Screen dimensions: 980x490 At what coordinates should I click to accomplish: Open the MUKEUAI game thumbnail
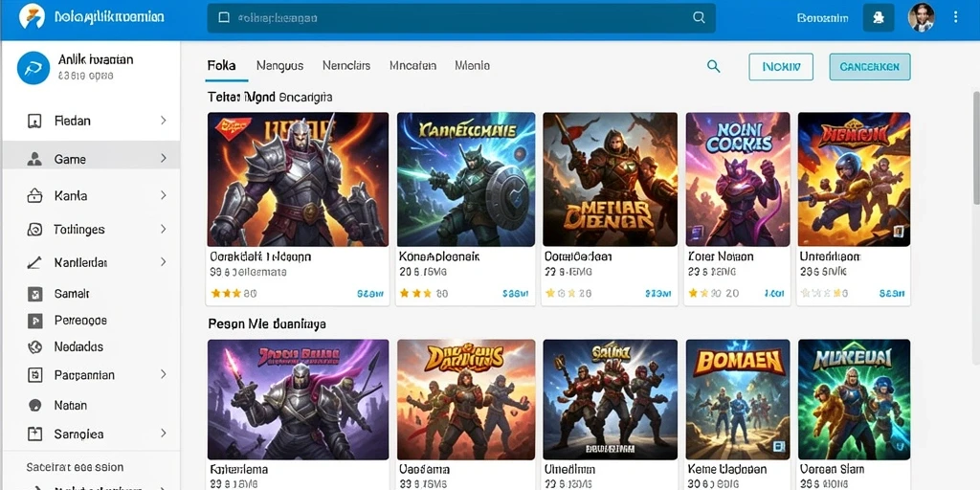854,400
